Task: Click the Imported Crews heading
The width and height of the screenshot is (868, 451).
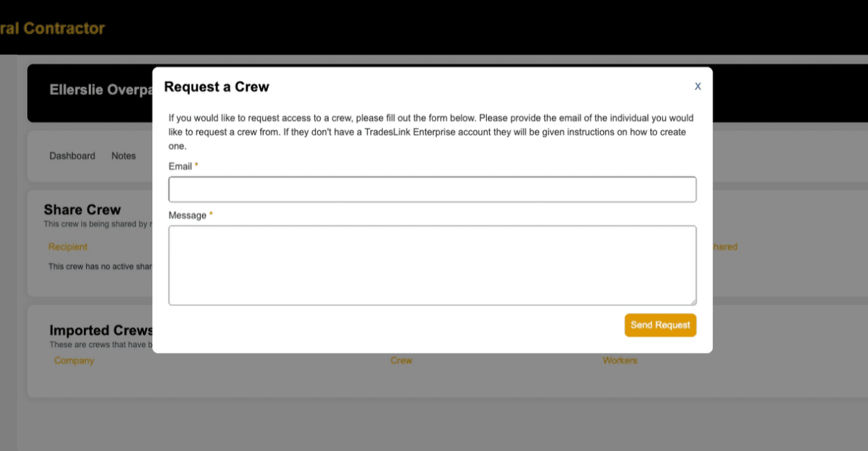Action: coord(101,330)
